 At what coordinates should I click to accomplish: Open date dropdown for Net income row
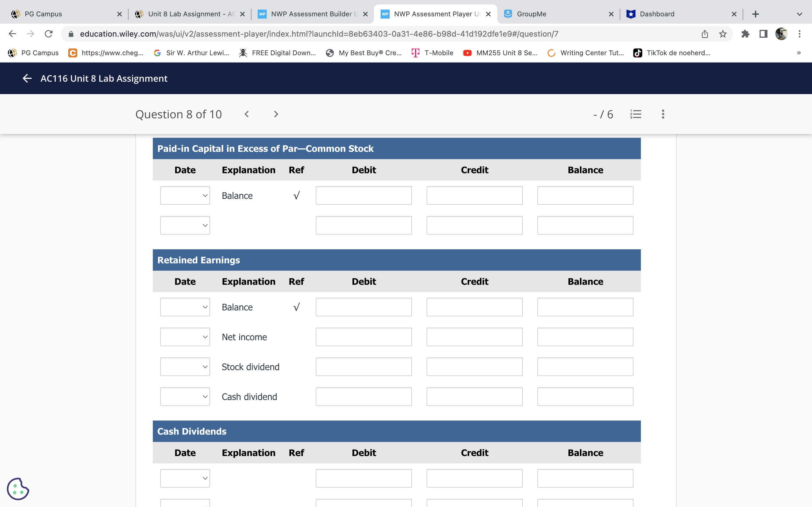click(x=185, y=337)
